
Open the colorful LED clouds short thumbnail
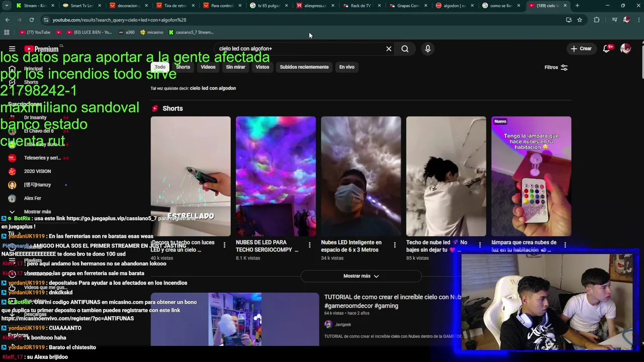276,176
